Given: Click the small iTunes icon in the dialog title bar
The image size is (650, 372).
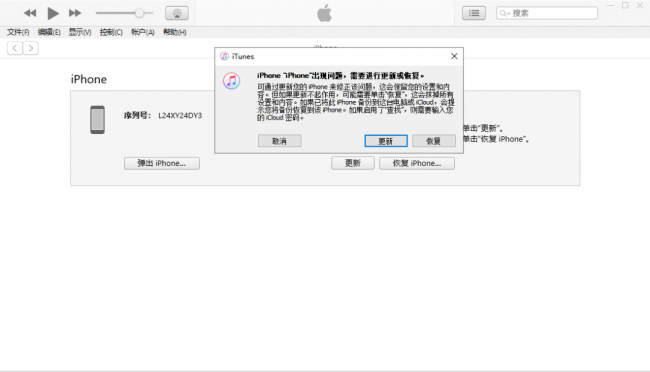Looking at the screenshot, I should point(224,56).
